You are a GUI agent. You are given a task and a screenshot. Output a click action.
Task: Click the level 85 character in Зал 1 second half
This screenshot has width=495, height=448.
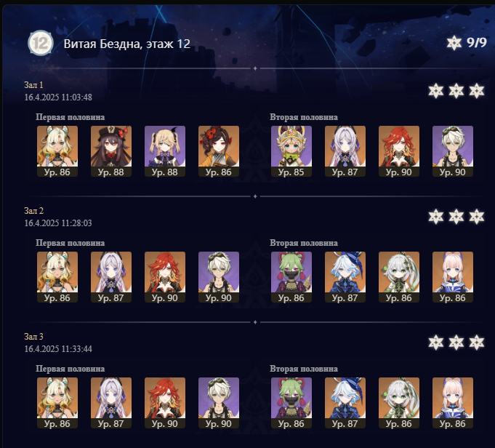[x=291, y=151]
